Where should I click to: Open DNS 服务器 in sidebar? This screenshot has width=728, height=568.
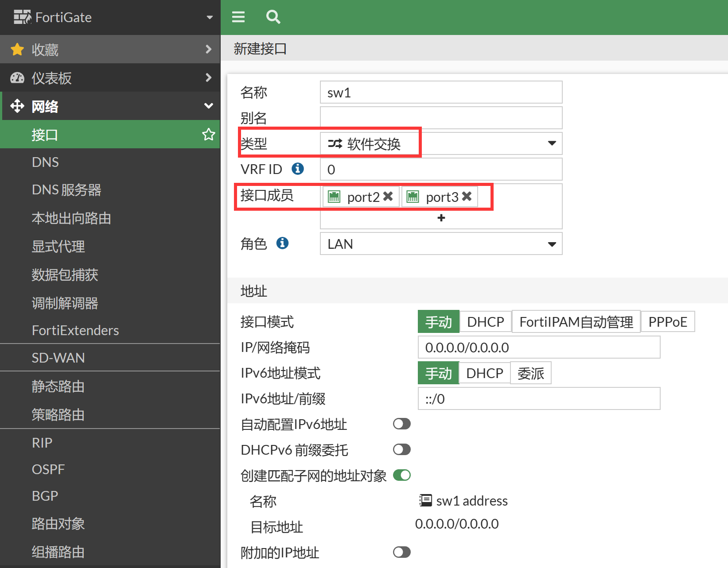click(x=66, y=190)
